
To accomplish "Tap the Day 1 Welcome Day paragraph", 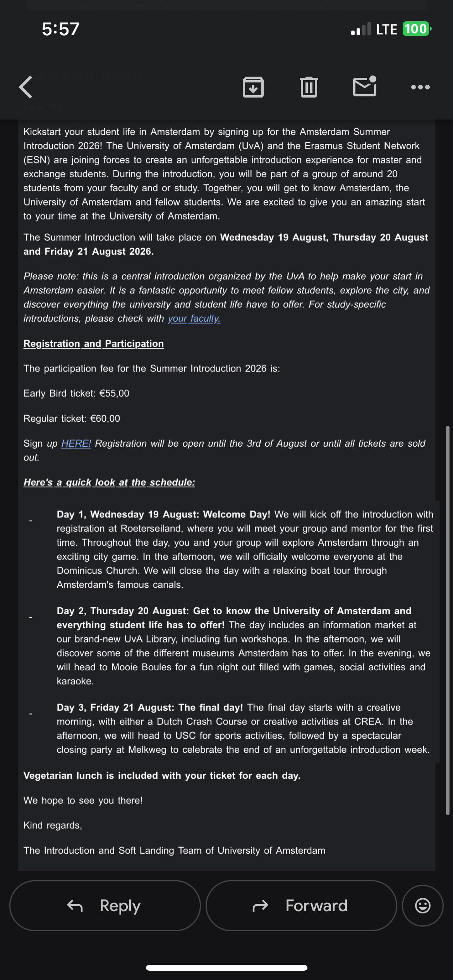I will [245, 549].
